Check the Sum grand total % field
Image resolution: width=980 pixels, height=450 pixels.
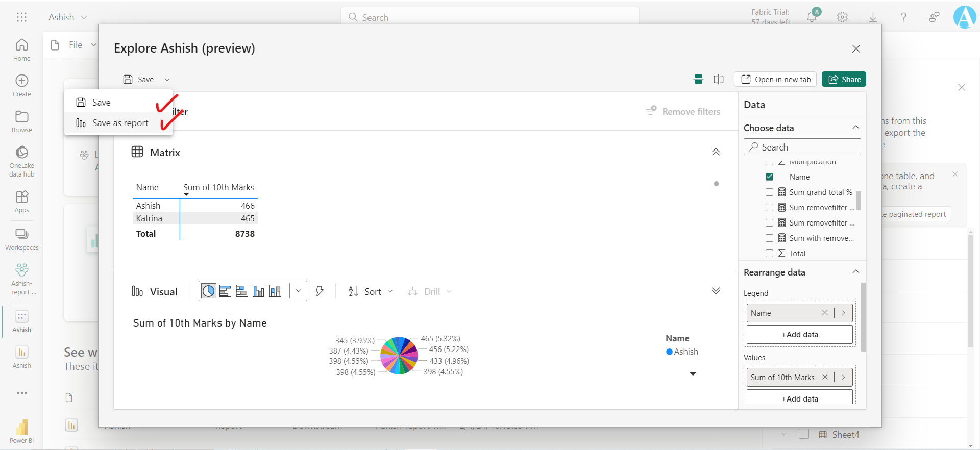769,192
